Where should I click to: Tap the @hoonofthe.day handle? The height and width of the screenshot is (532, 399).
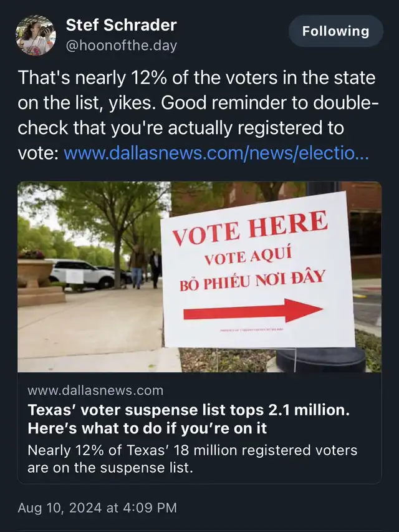pyautogui.click(x=121, y=46)
